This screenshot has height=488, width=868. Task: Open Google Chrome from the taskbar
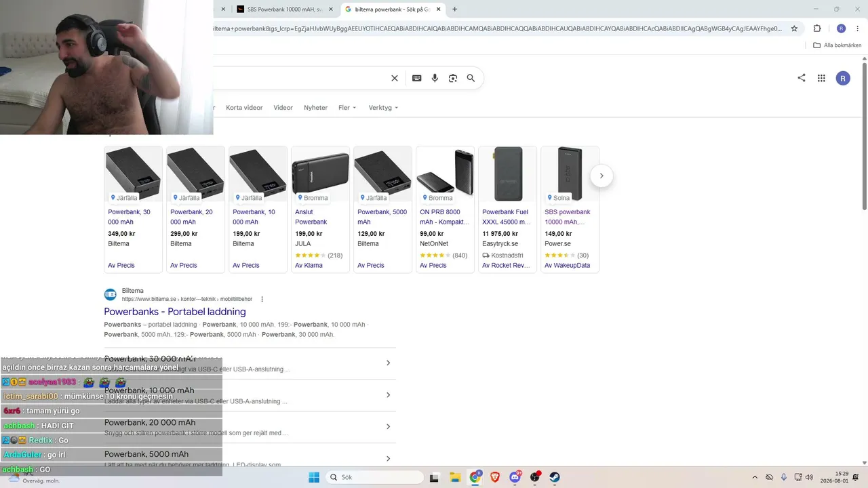475,477
